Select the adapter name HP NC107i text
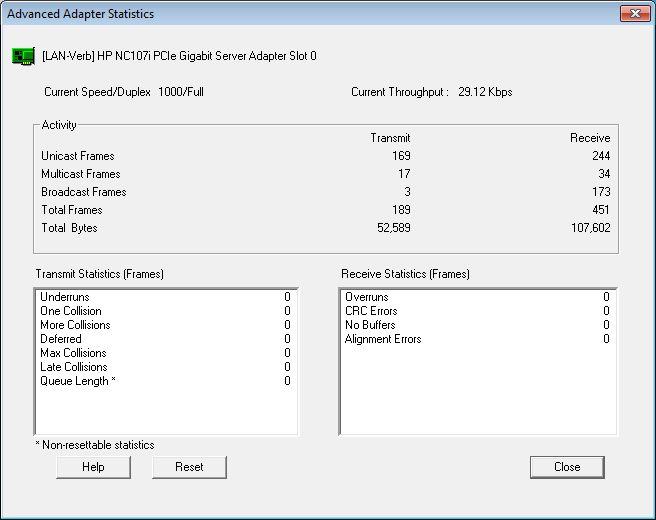The image size is (656, 520). [179, 56]
